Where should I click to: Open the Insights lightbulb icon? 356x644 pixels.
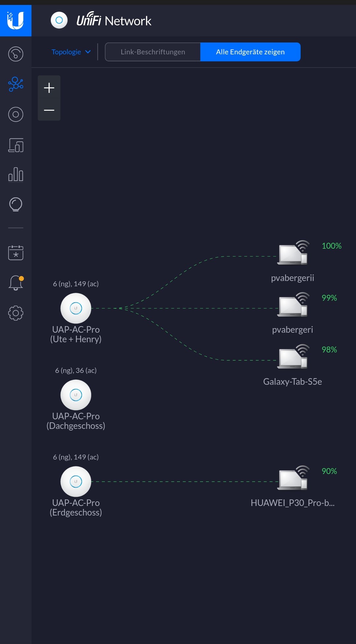coord(15,204)
